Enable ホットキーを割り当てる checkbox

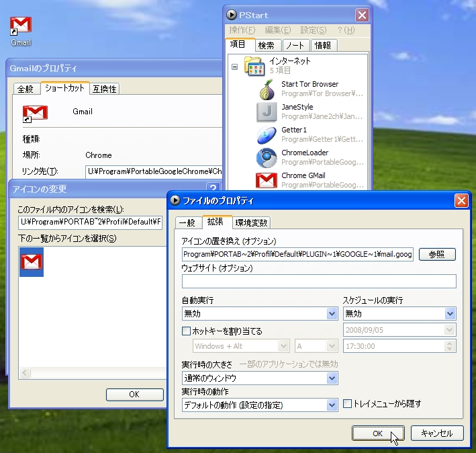186,331
